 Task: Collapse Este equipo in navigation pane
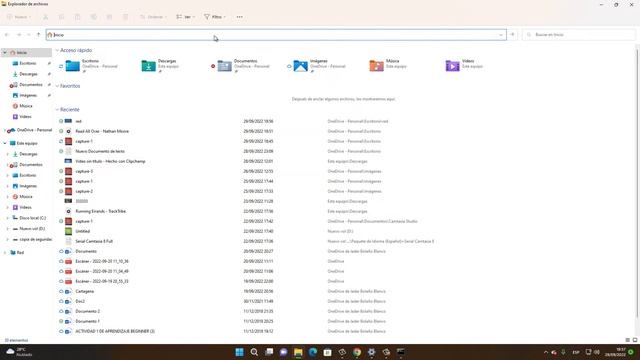click(5, 143)
